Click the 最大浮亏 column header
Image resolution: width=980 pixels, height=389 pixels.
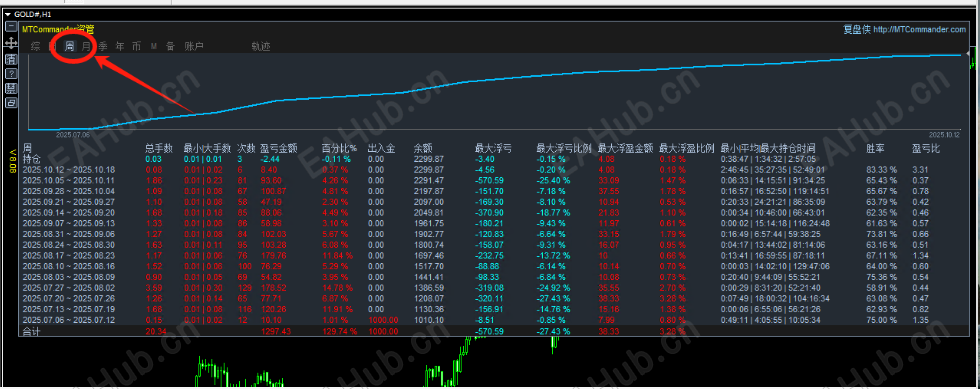494,149
